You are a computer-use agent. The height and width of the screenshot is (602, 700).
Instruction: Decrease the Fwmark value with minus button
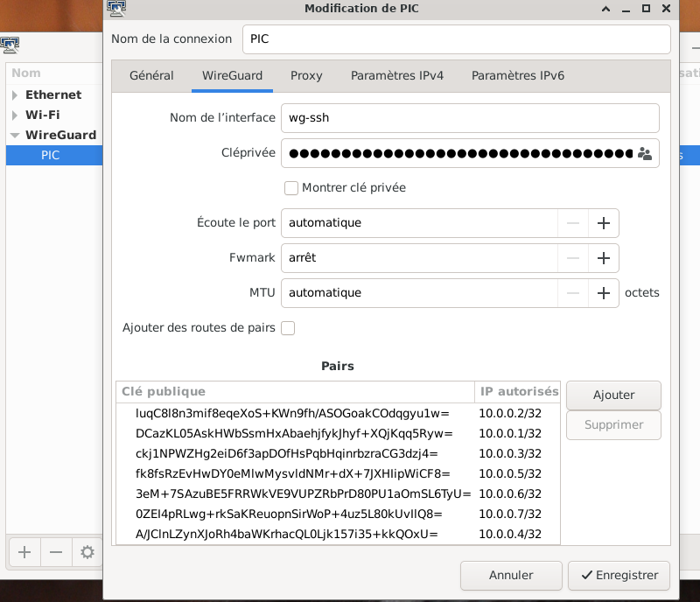573,258
